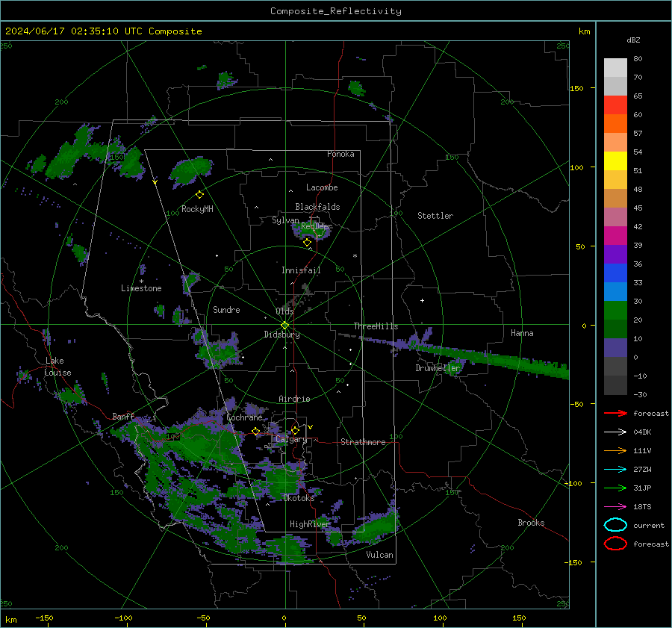Viewport: 672px width, 628px height.
Task: Click the red forecast arrow in legend
Action: [615, 413]
